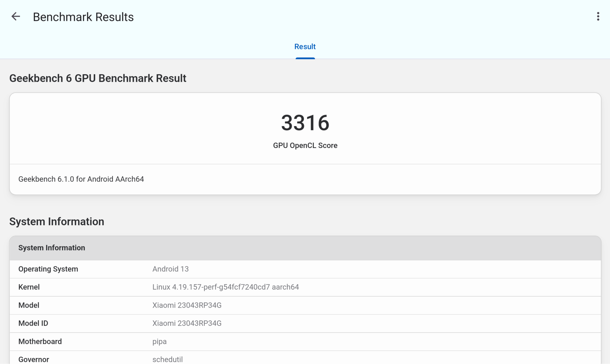Click the 3316 GPU score number
The width and height of the screenshot is (610, 364).
(x=305, y=123)
